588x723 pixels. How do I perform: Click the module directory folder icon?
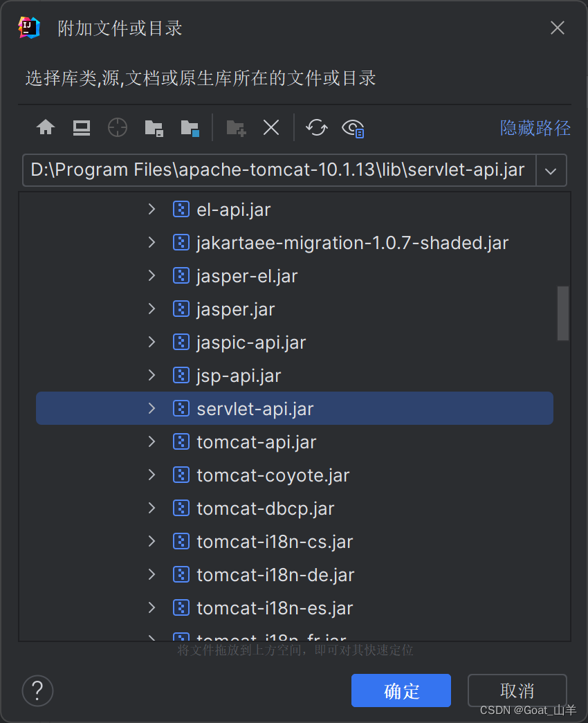coord(190,128)
